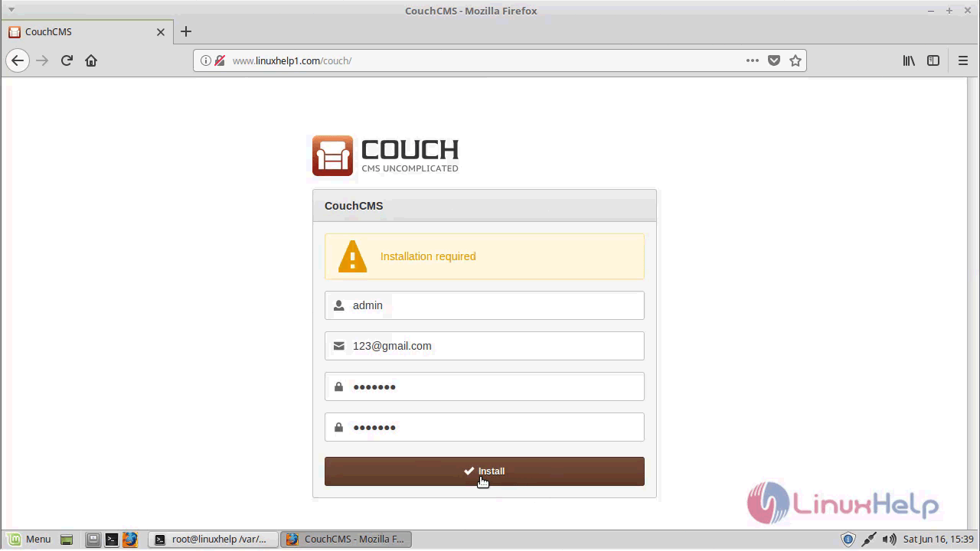This screenshot has height=551, width=980.
Task: Open the Library icon in toolbar
Action: (x=909, y=60)
